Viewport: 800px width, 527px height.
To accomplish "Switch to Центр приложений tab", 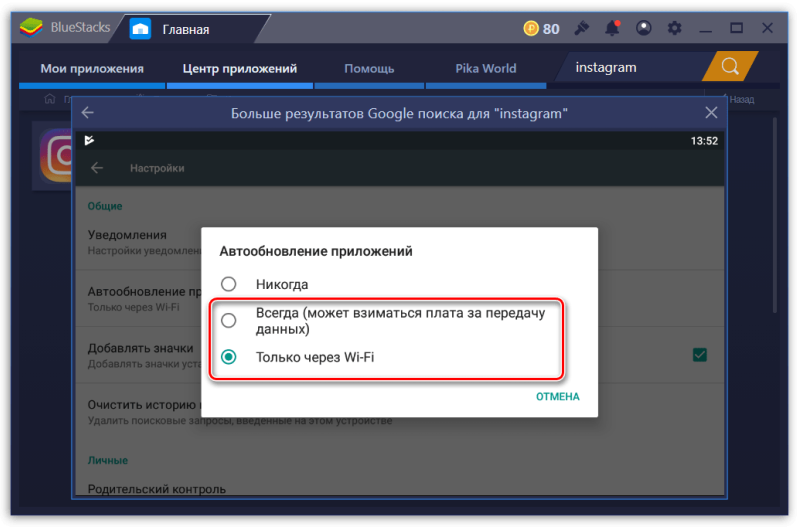I will coord(240,68).
